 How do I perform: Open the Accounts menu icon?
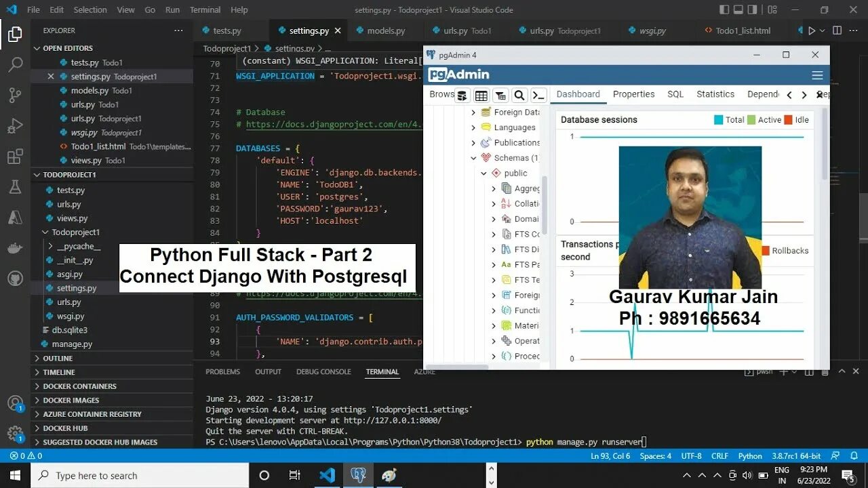click(x=15, y=403)
